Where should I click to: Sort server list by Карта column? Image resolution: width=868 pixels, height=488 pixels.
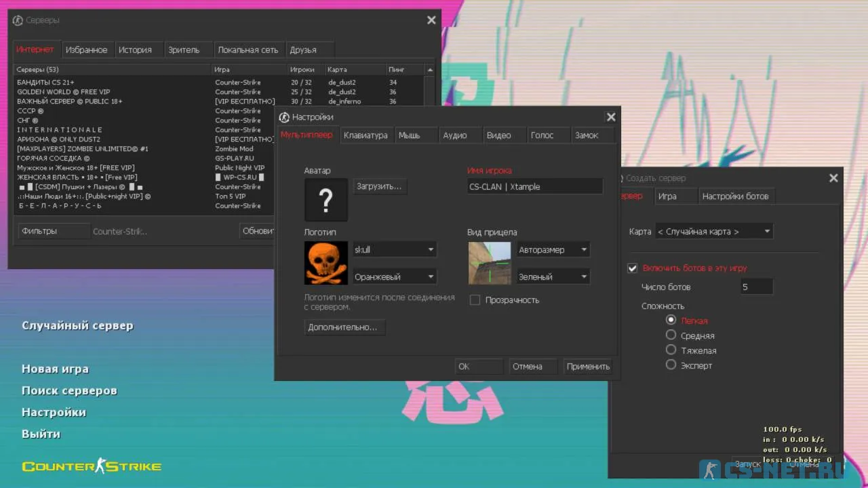(355, 69)
